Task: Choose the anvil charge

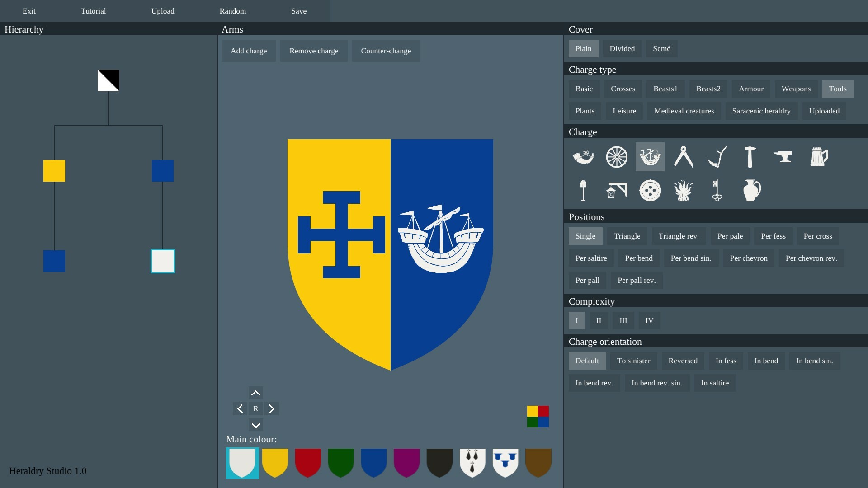Action: point(783,157)
